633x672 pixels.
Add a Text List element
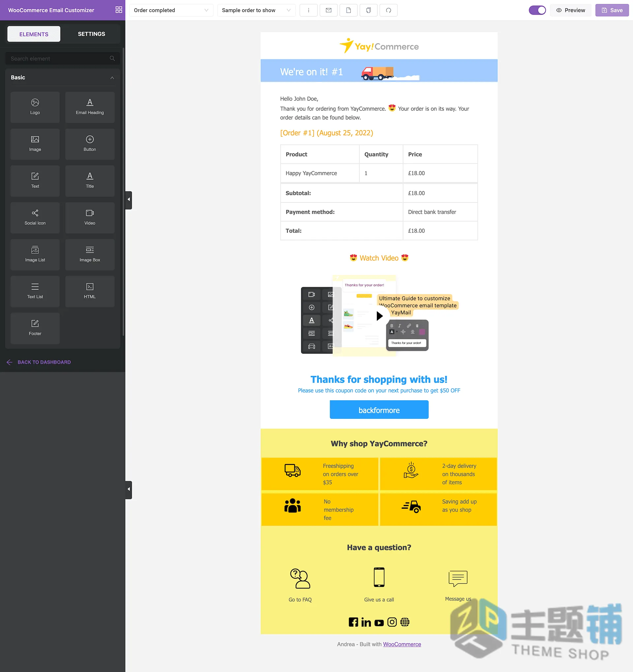click(x=35, y=291)
